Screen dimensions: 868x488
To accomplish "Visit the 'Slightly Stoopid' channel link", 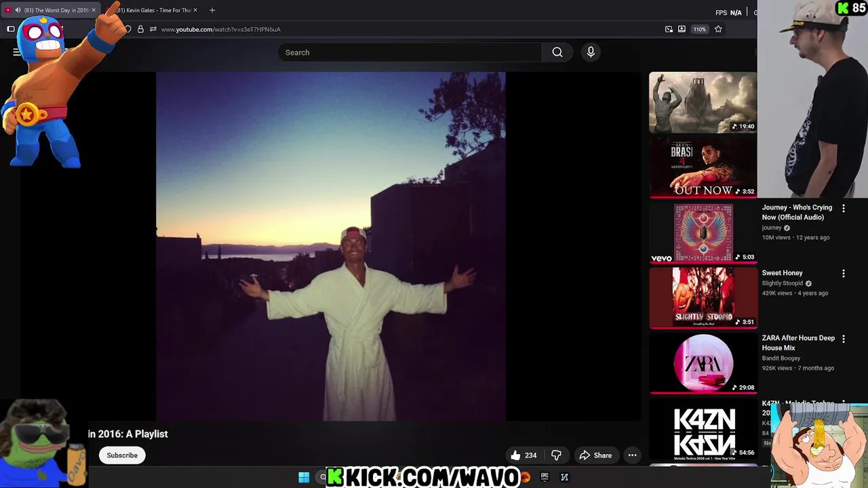I will (782, 283).
